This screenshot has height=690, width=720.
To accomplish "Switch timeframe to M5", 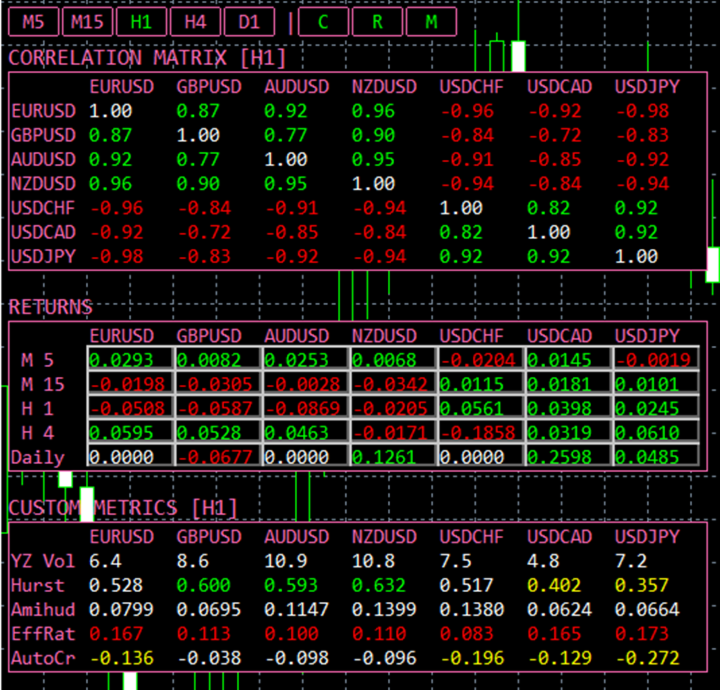I will 34,22.
